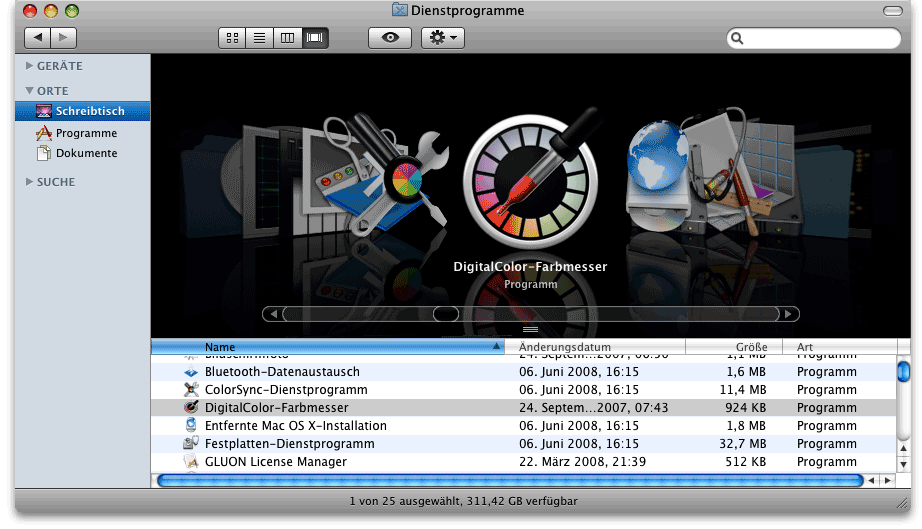
Task: Click horizontal scrollbar left arrow
Action: pyautogui.click(x=872, y=481)
